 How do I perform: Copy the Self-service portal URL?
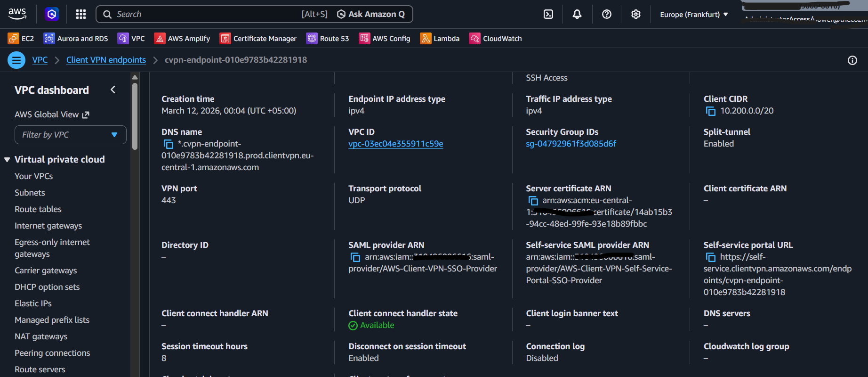[710, 257]
